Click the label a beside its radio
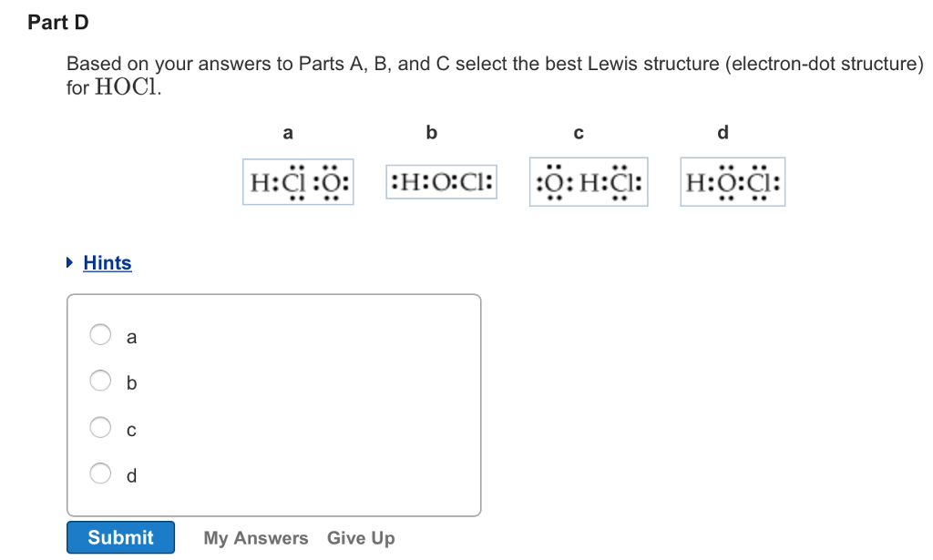The width and height of the screenshot is (933, 560). point(130,336)
